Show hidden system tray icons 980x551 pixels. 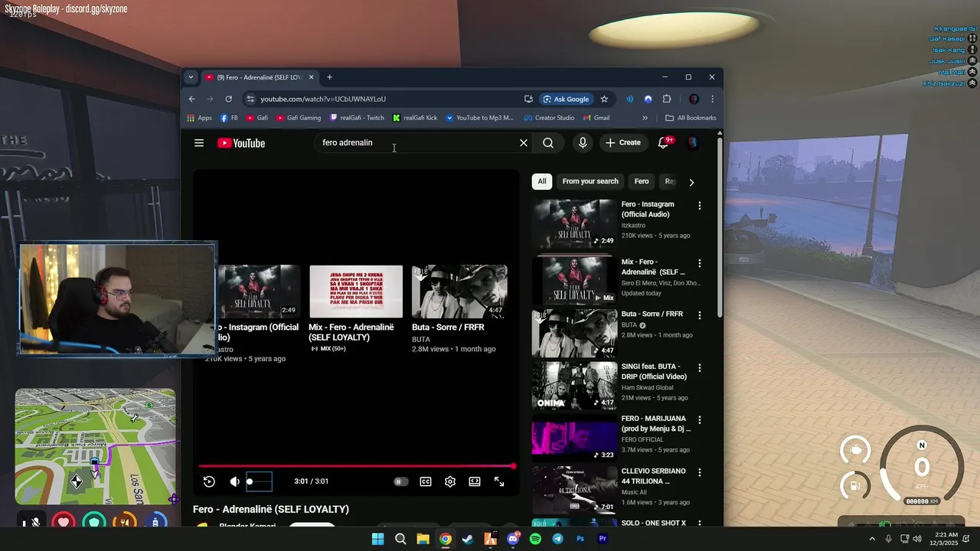pos(871,539)
